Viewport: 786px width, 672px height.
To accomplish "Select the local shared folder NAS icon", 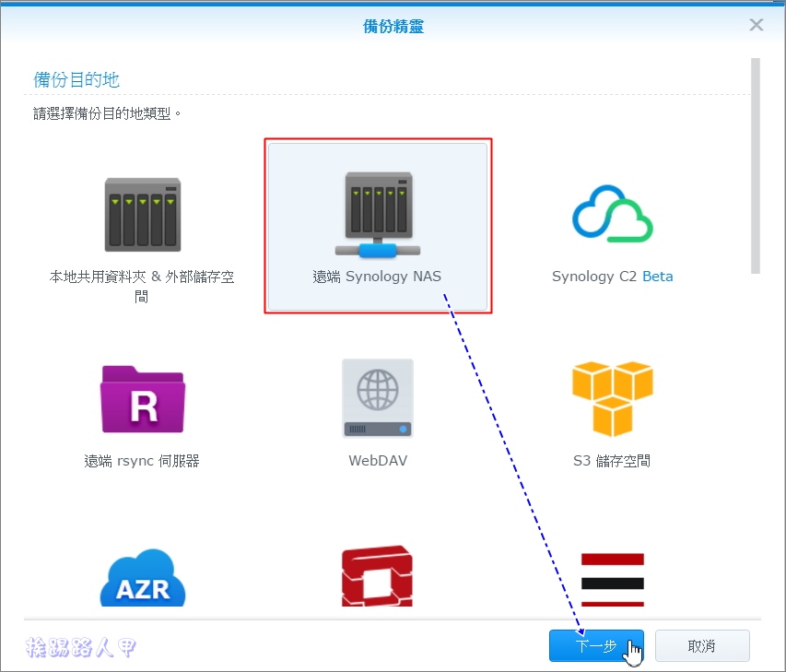I will [x=142, y=215].
